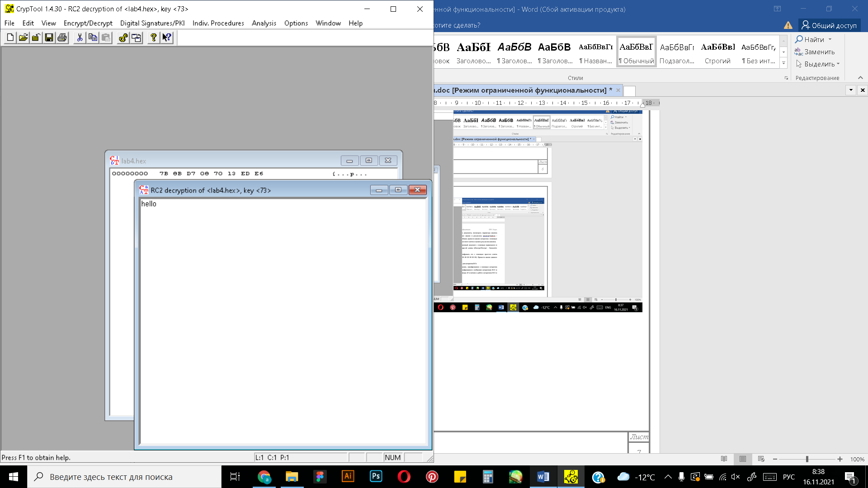
Task: Open Opera browser from the taskbar
Action: pos(404,477)
